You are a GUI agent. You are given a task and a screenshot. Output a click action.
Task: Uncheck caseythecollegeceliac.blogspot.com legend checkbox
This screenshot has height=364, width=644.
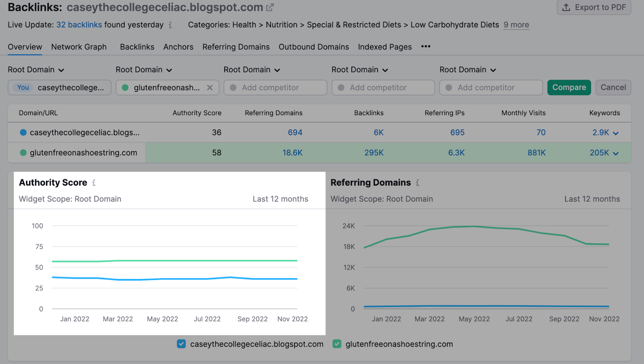182,344
